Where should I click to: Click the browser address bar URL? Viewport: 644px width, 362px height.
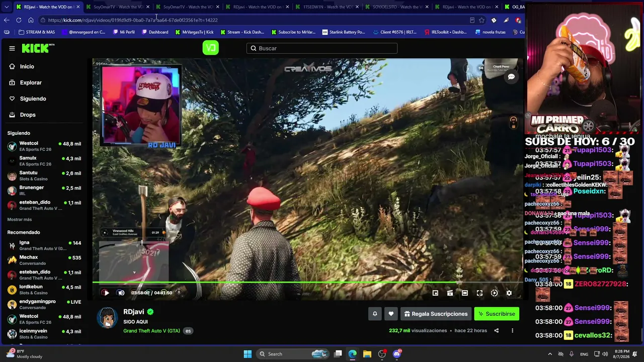[133, 20]
